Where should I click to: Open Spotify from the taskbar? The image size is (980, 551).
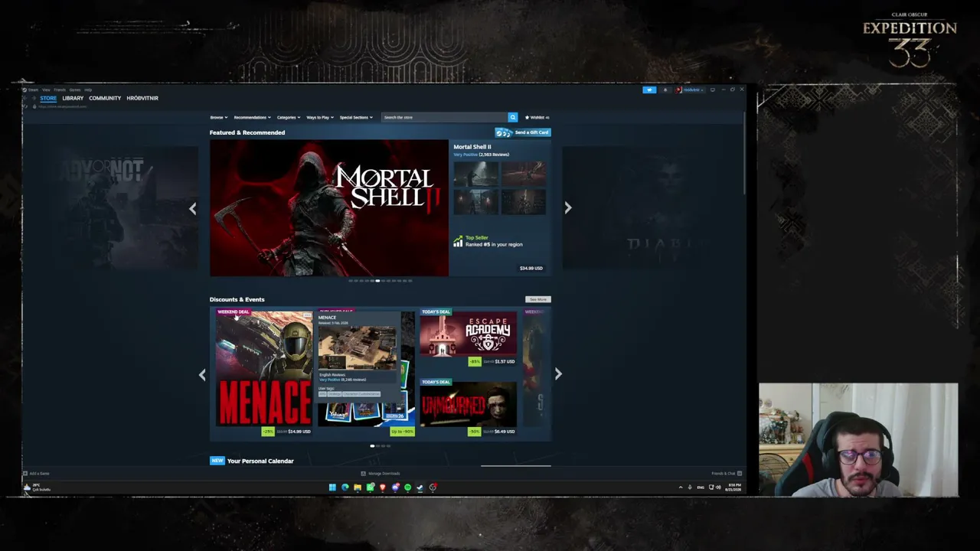point(407,487)
